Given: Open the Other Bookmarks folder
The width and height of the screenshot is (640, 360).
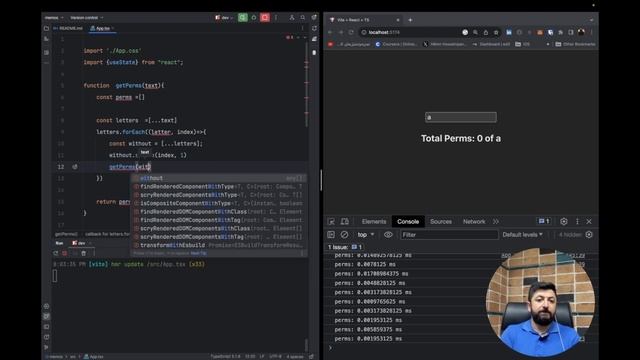Looking at the screenshot, I should click(575, 44).
